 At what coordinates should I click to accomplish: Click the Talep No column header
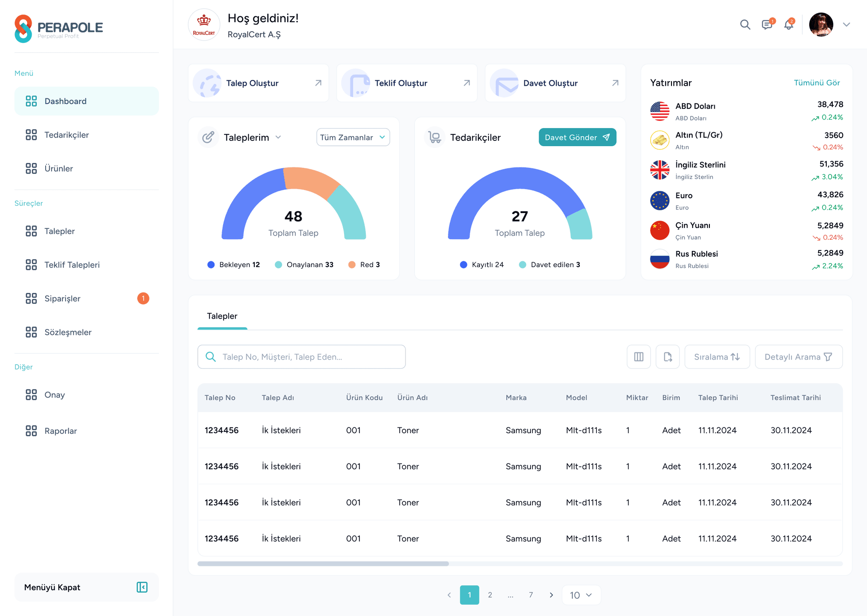click(220, 398)
